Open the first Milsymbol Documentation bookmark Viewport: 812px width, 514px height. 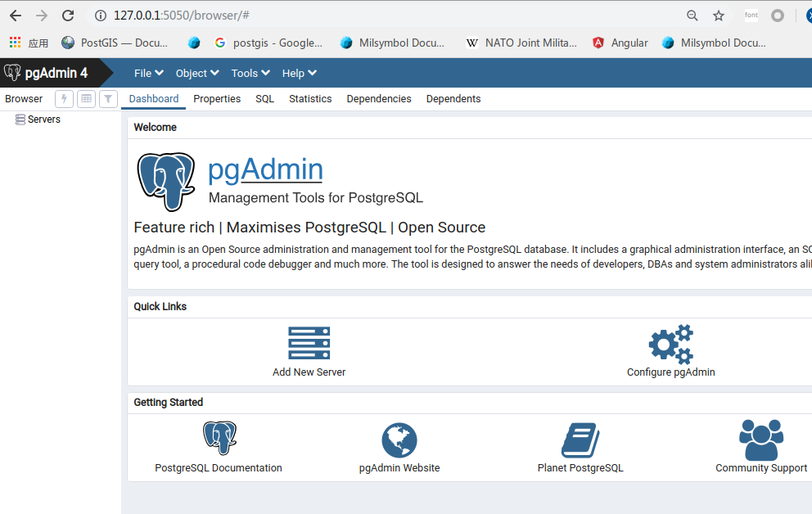click(392, 43)
